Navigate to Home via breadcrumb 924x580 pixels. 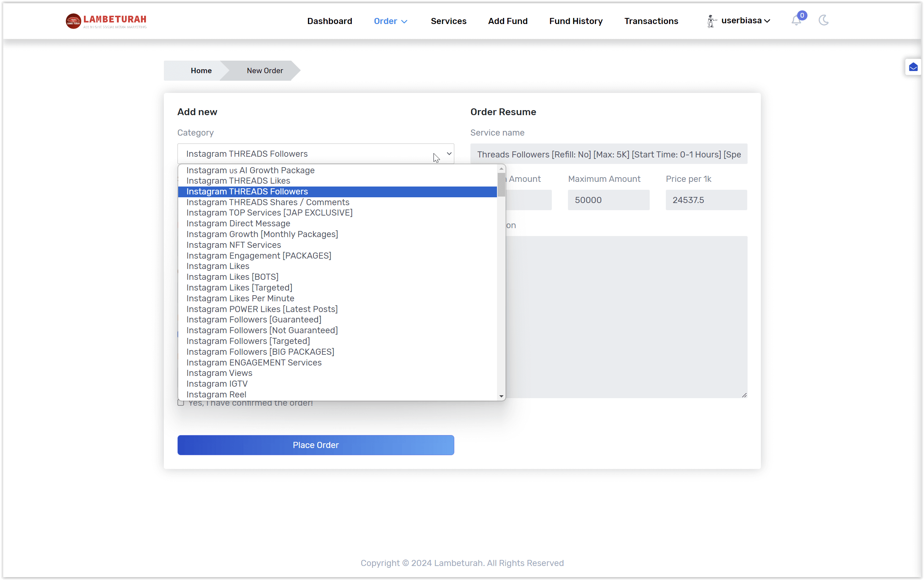coord(200,70)
